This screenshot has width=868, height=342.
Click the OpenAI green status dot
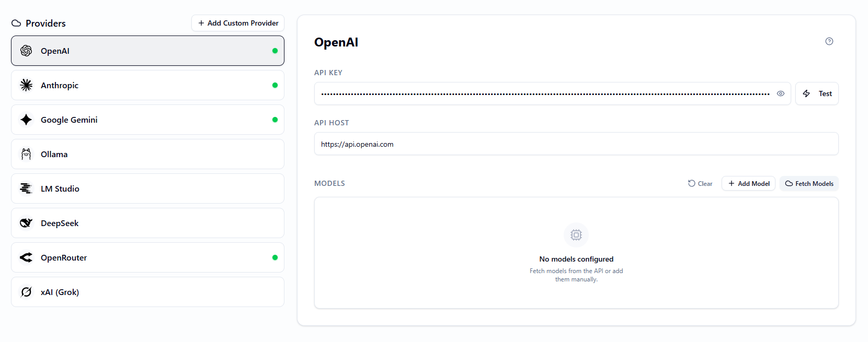pos(275,51)
